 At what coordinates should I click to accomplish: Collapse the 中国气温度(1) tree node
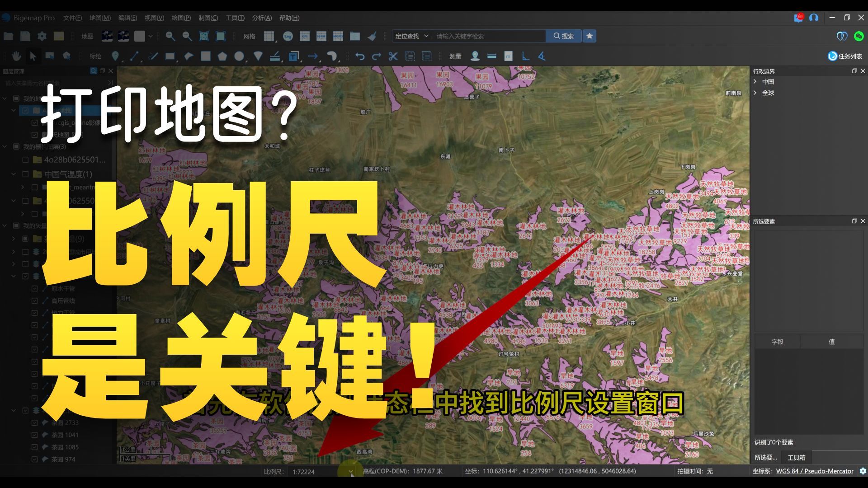click(x=14, y=174)
